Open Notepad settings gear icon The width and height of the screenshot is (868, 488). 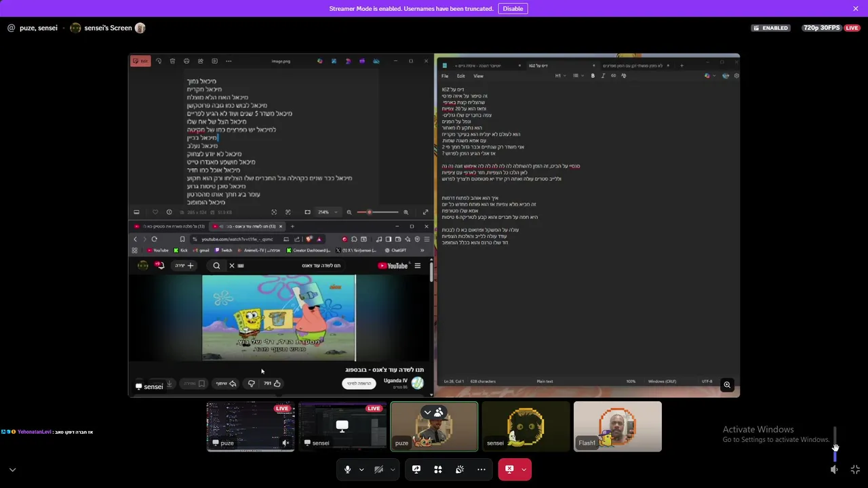pyautogui.click(x=736, y=76)
